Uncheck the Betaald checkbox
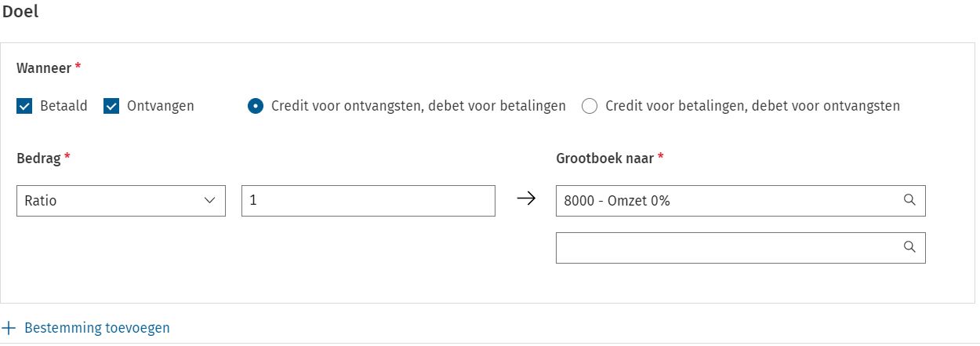980x346 pixels. 24,106
